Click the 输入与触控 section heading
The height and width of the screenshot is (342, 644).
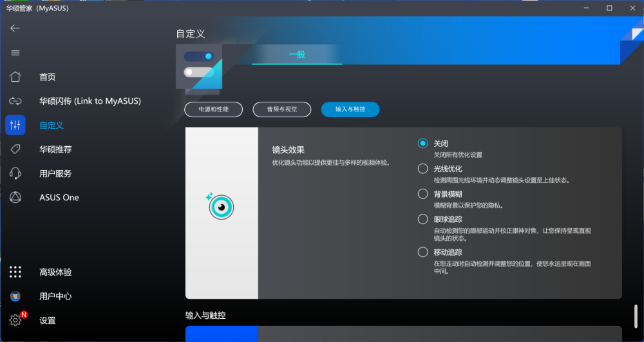pos(205,316)
